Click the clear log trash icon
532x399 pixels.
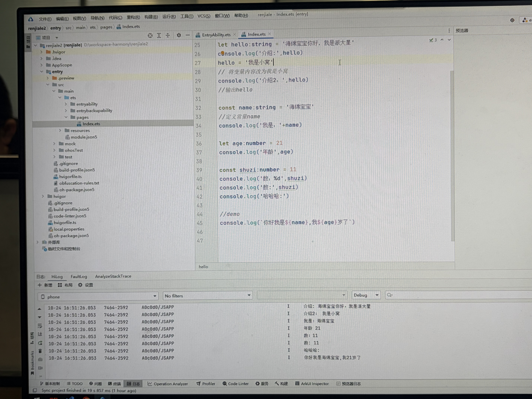40,351
